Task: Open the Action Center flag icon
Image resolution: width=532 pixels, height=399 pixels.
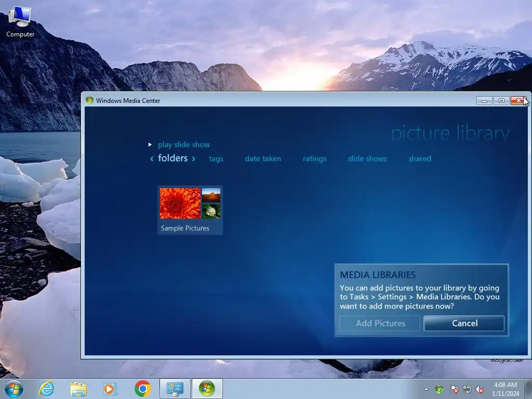Action: 454,389
